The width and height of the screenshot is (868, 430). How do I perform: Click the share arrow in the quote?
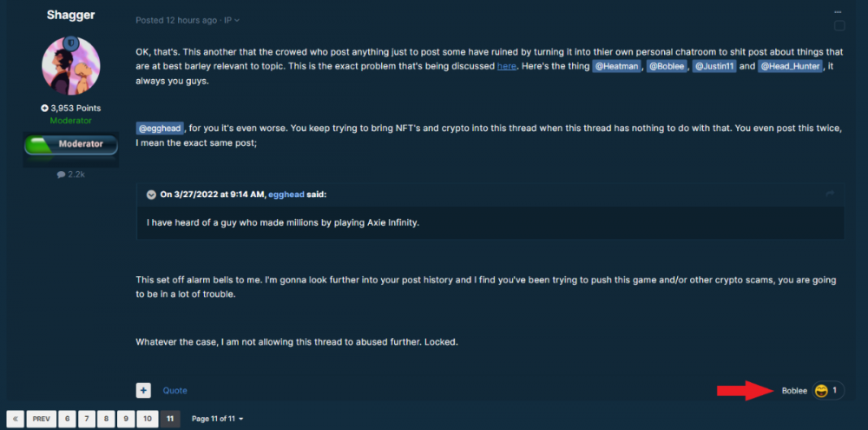pos(830,194)
